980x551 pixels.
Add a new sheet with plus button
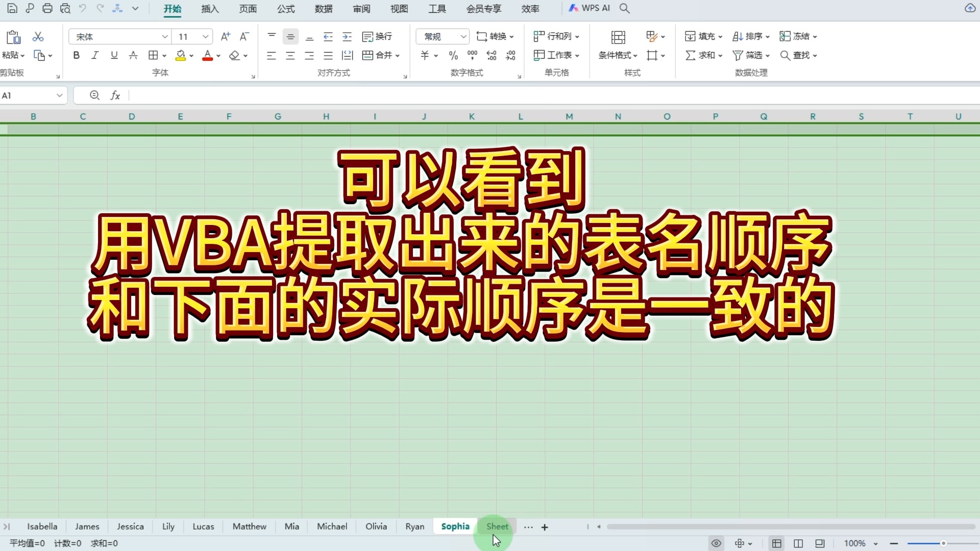click(545, 527)
